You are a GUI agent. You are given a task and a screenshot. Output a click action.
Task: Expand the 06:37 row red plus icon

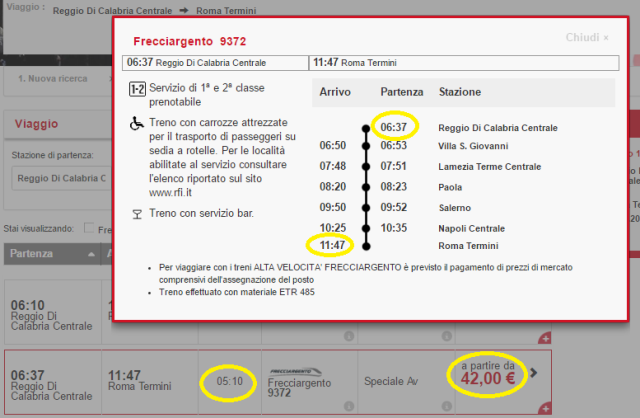point(545,408)
